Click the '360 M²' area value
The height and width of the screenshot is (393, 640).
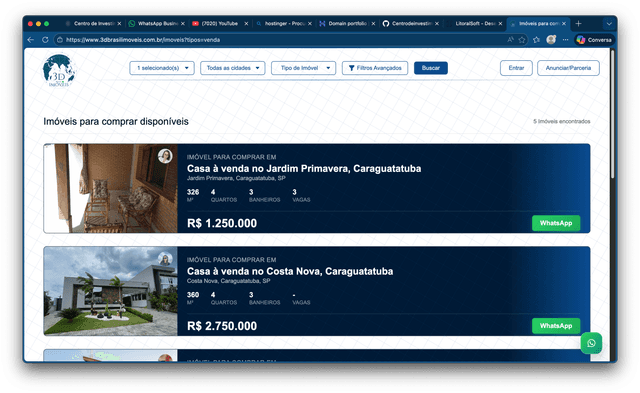click(193, 298)
